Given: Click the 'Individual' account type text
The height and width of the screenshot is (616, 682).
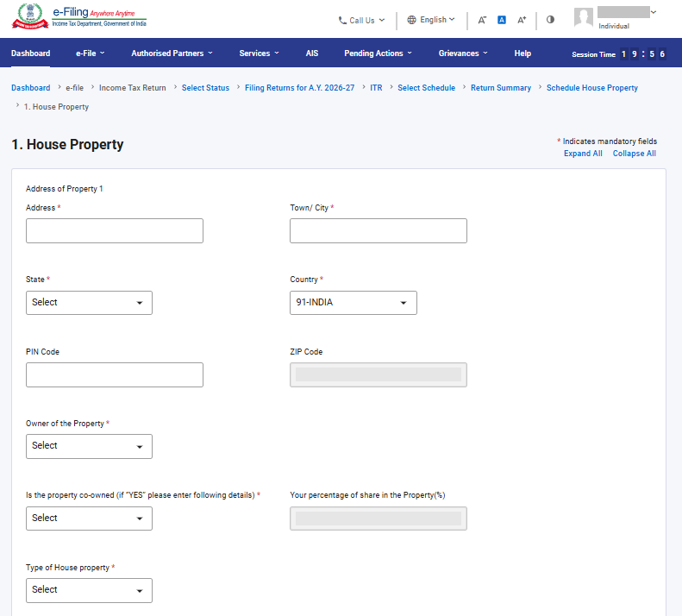Looking at the screenshot, I should coord(614,26).
